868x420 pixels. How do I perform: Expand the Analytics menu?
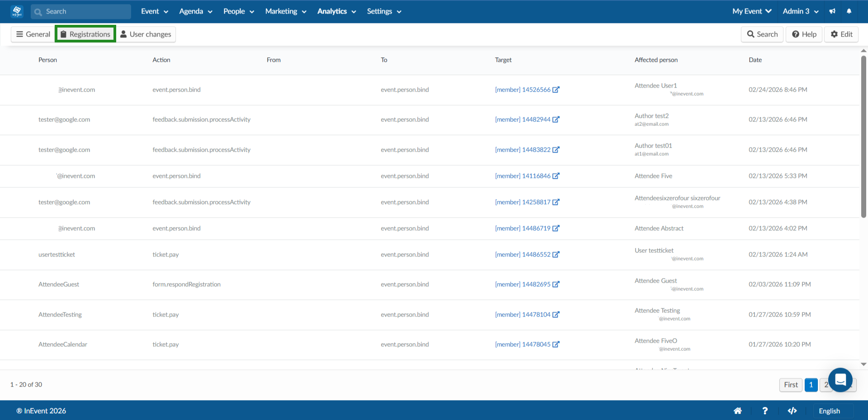tap(337, 11)
